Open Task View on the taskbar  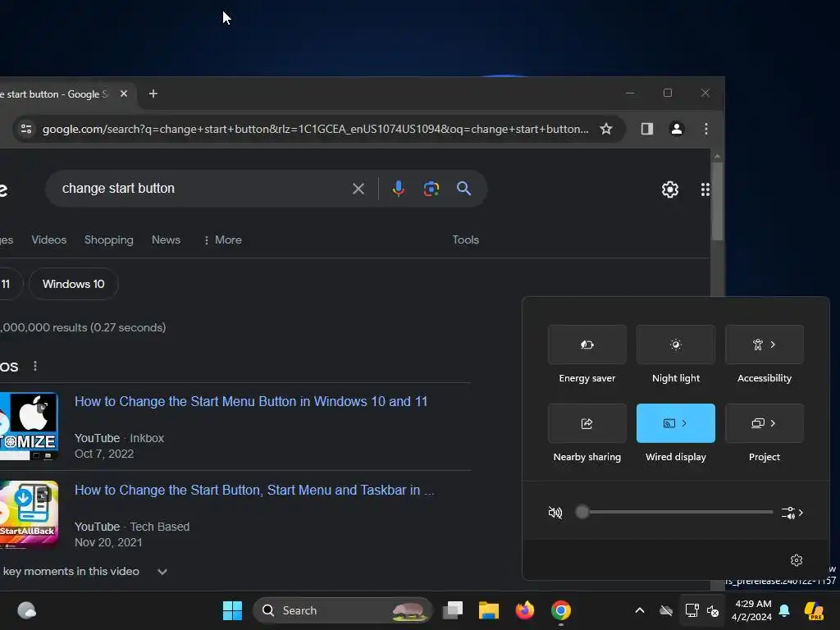pos(453,610)
